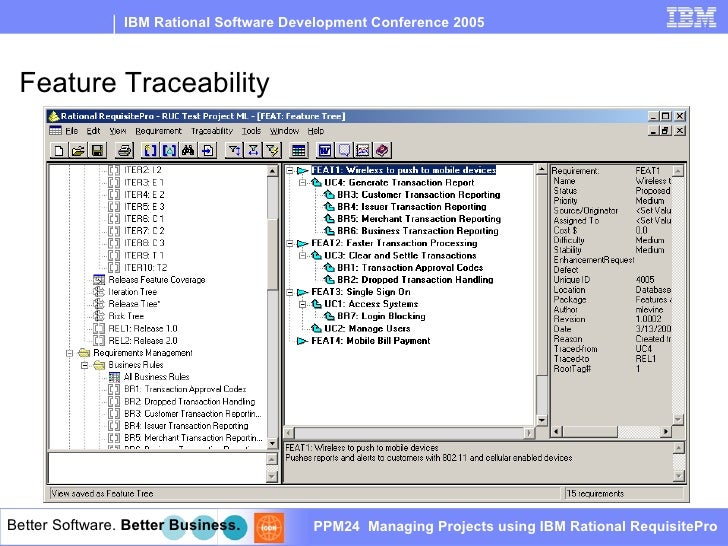Select BR3: Customer Transaction Reporting in feature tree
Viewport: 728px width, 546px height.
pyautogui.click(x=419, y=195)
